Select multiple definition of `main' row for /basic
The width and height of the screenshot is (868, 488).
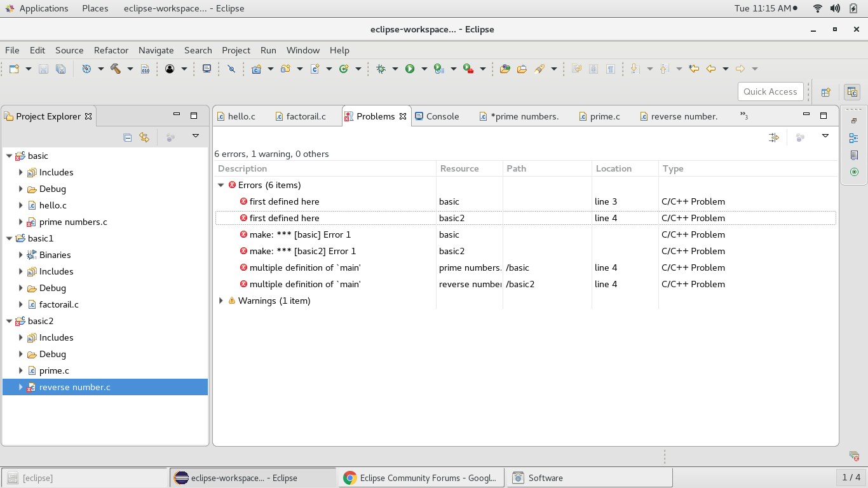[526, 268]
